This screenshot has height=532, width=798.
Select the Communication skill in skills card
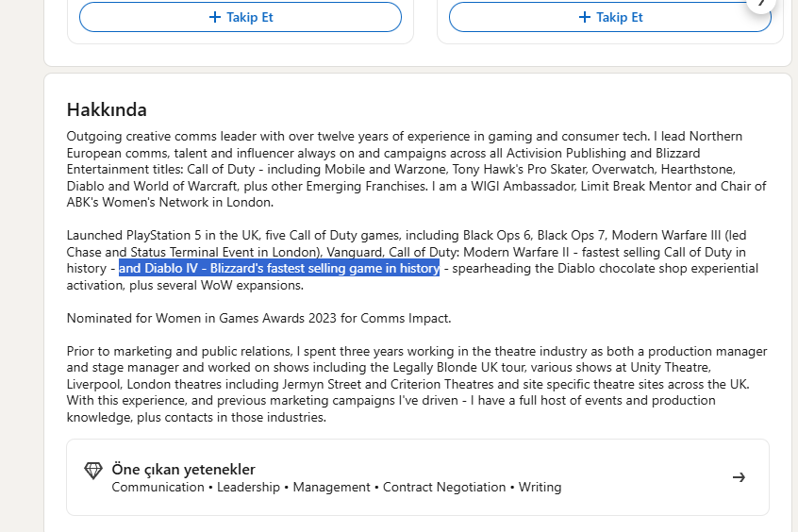(158, 488)
